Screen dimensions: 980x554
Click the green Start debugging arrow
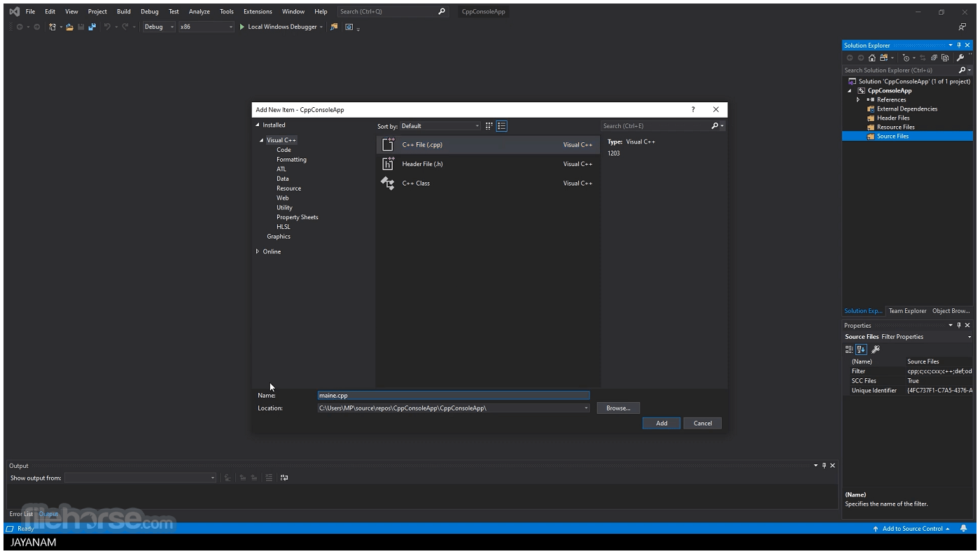242,27
